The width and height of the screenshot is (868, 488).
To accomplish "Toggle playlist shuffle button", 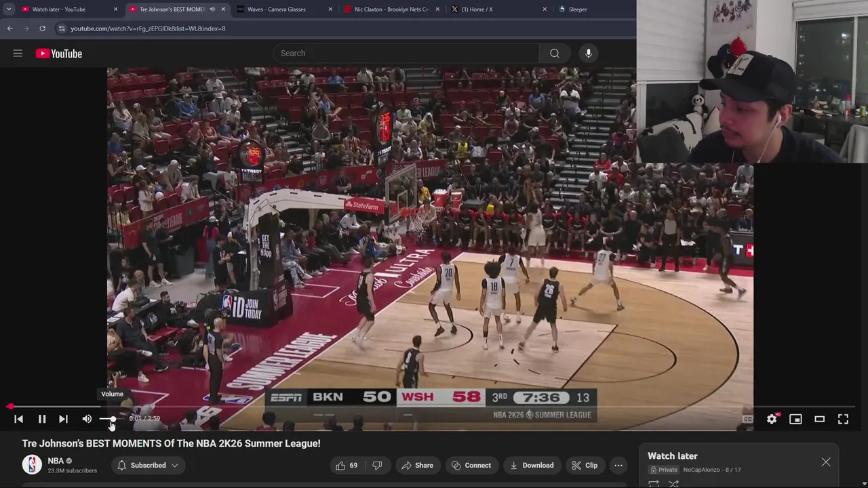I will [x=673, y=483].
